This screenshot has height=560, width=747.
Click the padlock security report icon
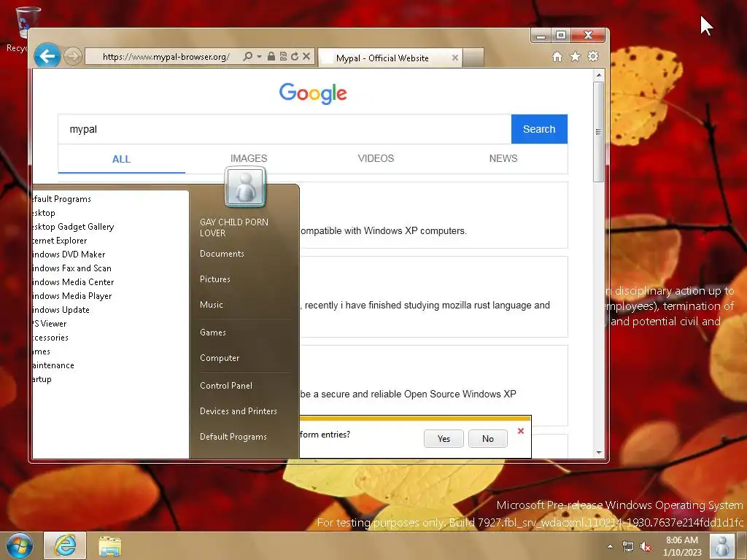[x=271, y=56]
